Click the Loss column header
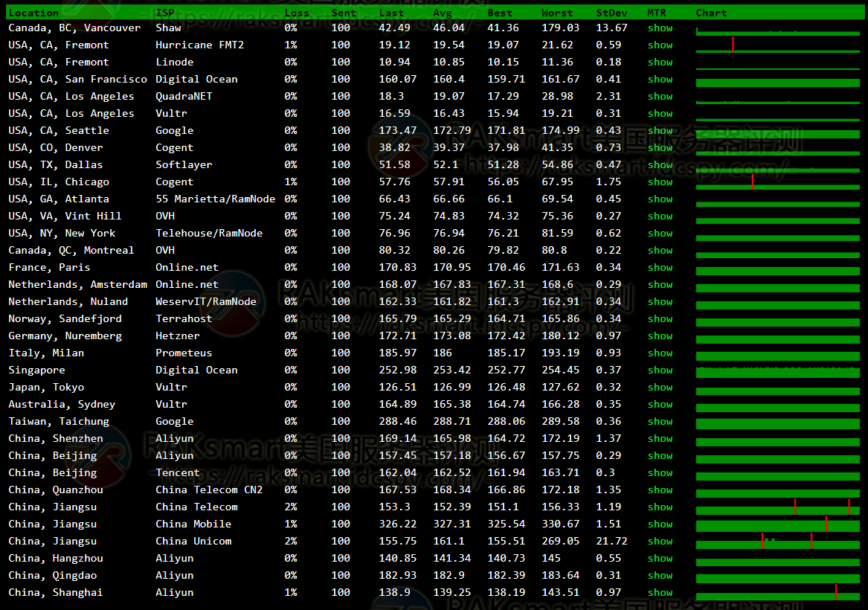 [297, 12]
